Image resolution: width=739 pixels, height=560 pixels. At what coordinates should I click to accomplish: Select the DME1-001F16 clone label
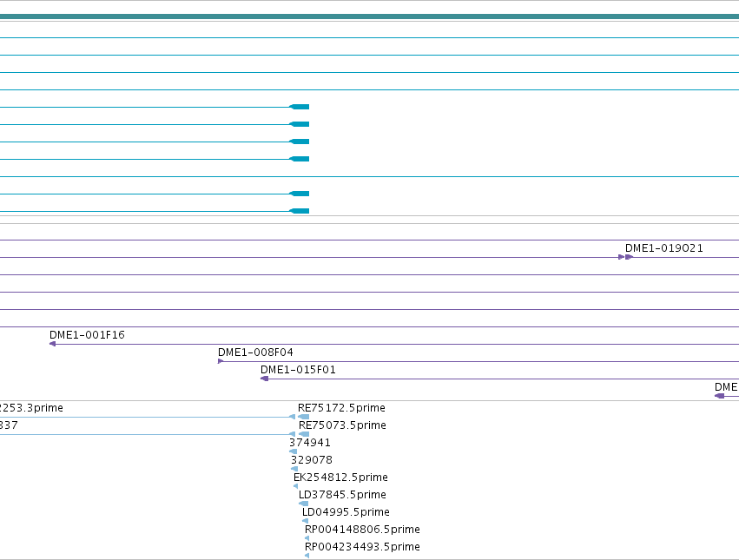87,334
